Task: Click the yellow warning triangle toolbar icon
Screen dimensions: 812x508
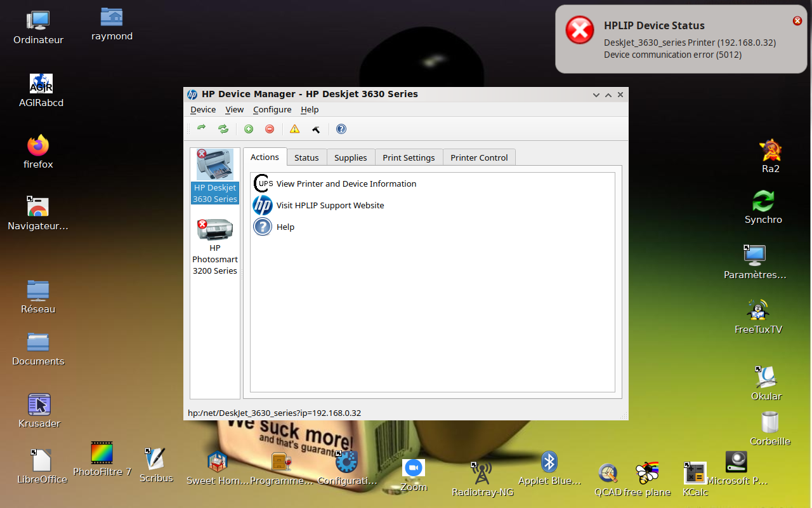Action: tap(294, 129)
